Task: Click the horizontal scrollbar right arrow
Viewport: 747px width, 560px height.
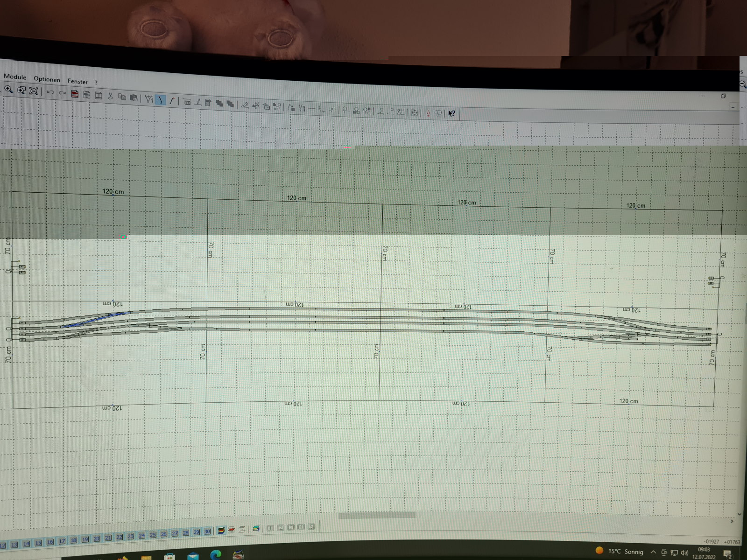Action: [x=732, y=521]
